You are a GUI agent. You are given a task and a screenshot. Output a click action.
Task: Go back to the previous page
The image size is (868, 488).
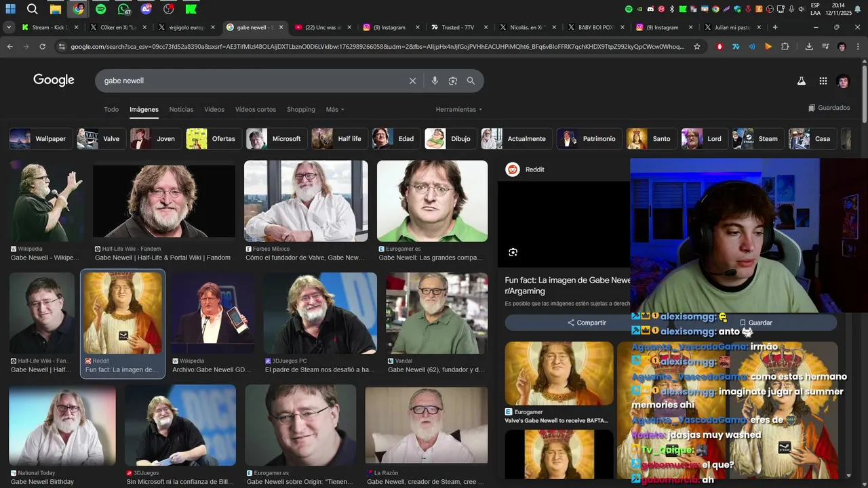[9, 47]
